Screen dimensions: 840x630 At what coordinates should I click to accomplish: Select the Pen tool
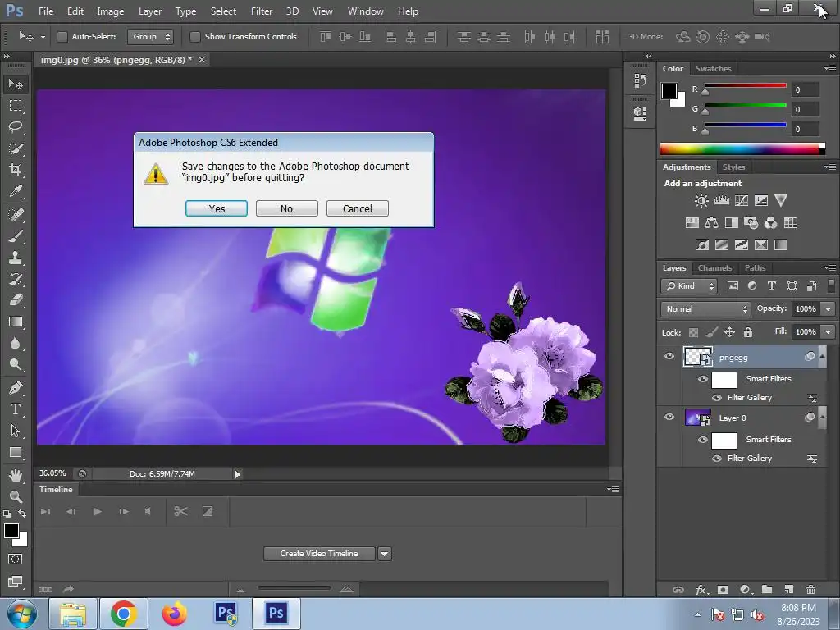click(x=16, y=388)
